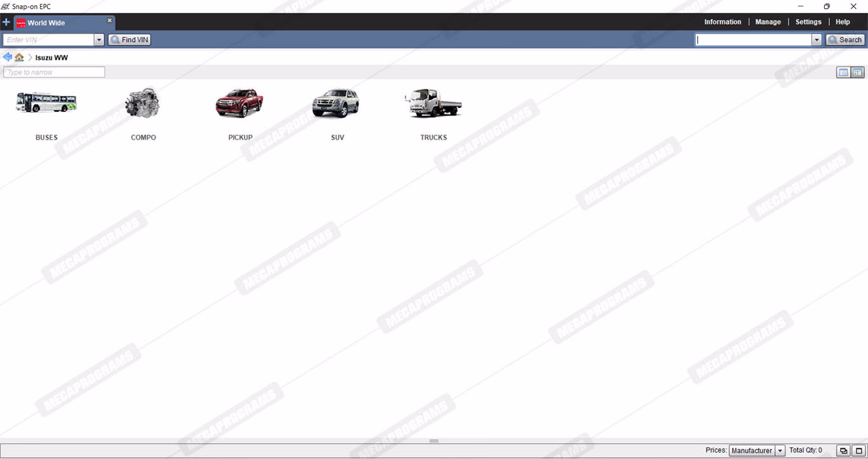Close the World Wide tab

(109, 20)
